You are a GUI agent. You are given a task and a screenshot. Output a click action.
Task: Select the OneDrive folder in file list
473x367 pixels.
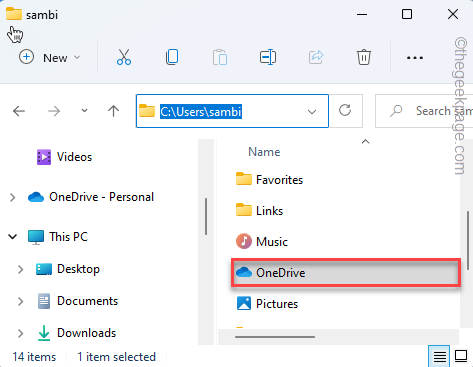point(346,273)
